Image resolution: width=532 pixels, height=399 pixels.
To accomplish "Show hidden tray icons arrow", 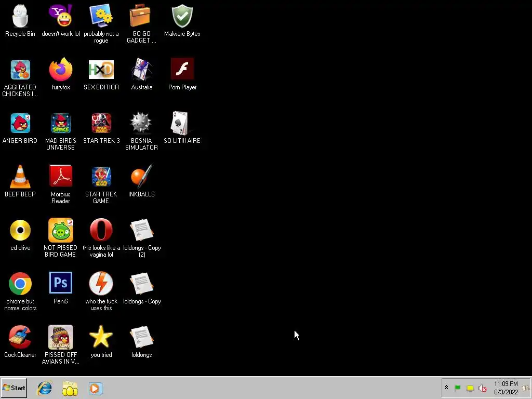I will tap(446, 388).
